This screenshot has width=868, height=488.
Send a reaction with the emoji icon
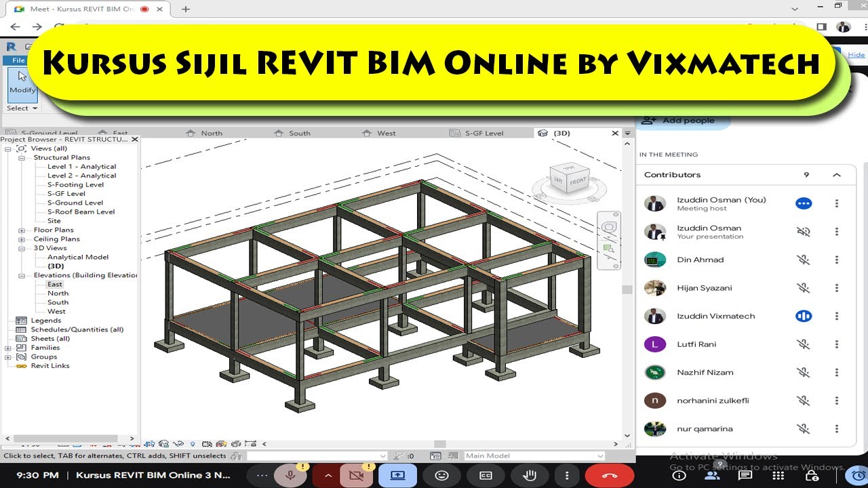click(441, 475)
